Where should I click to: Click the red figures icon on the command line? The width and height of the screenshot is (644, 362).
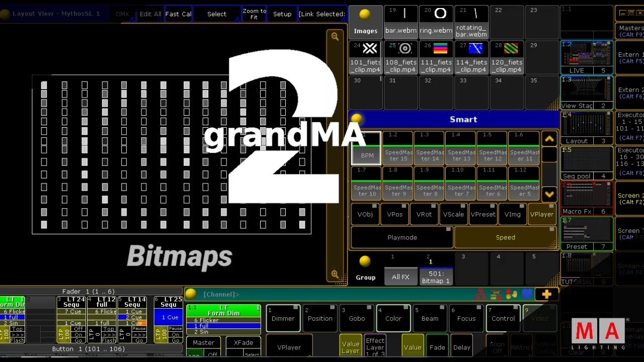[481, 294]
